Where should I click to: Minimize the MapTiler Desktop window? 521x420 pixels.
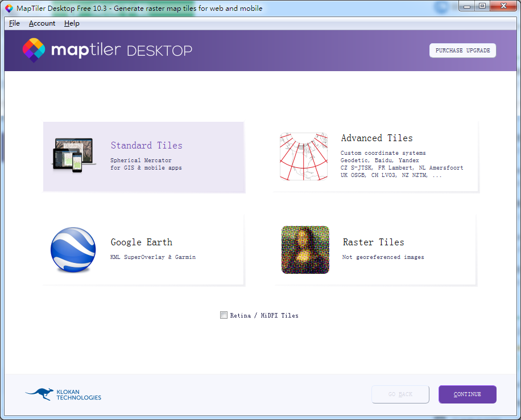tap(467, 6)
